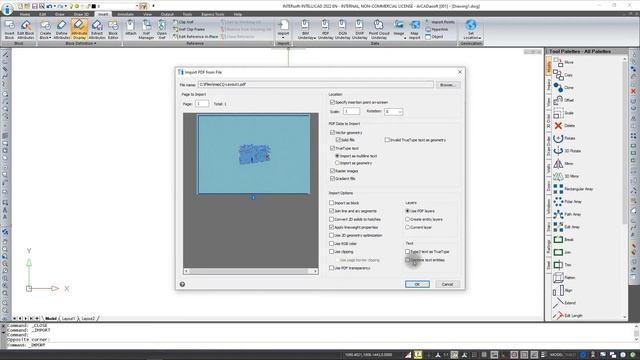Open the Rotation dropdown
This screenshot has width=640, height=360.
pyautogui.click(x=400, y=111)
